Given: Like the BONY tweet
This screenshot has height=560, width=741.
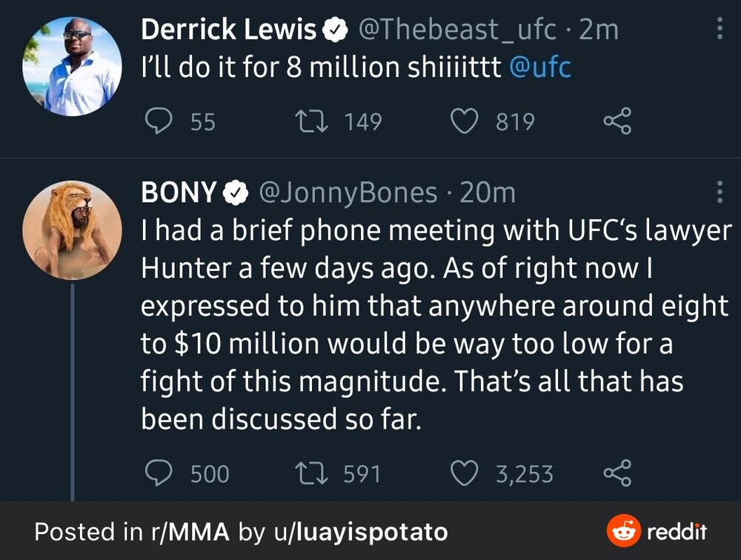Looking at the screenshot, I should [465, 473].
